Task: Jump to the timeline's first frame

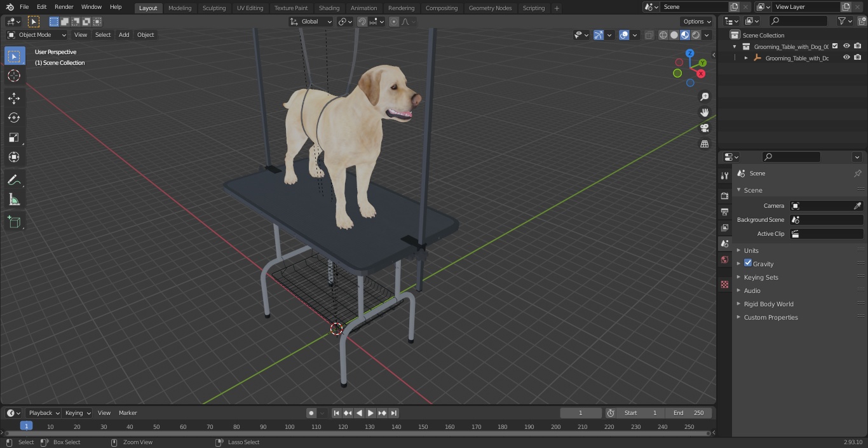Action: tap(337, 413)
